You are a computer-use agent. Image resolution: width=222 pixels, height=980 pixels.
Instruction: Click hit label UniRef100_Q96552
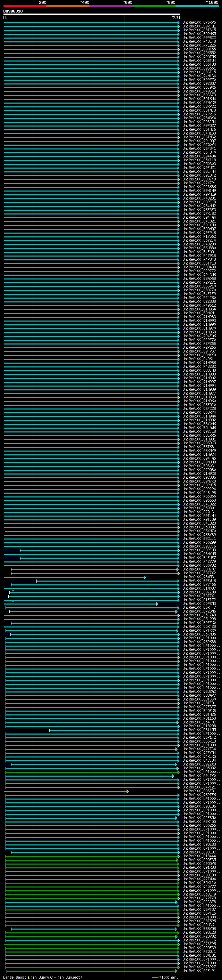(199, 53)
